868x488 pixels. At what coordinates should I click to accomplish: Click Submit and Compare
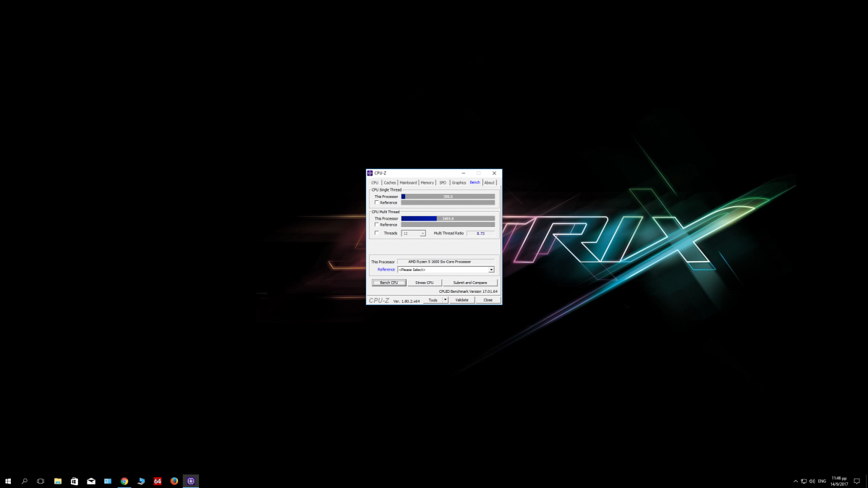(x=470, y=283)
